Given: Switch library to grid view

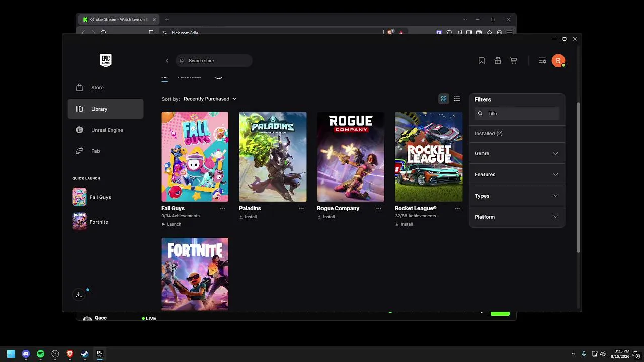Looking at the screenshot, I should 444,99.
